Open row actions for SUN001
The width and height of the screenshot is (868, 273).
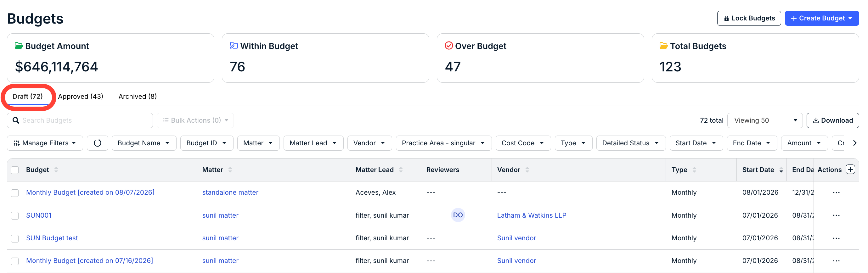pyautogui.click(x=836, y=215)
